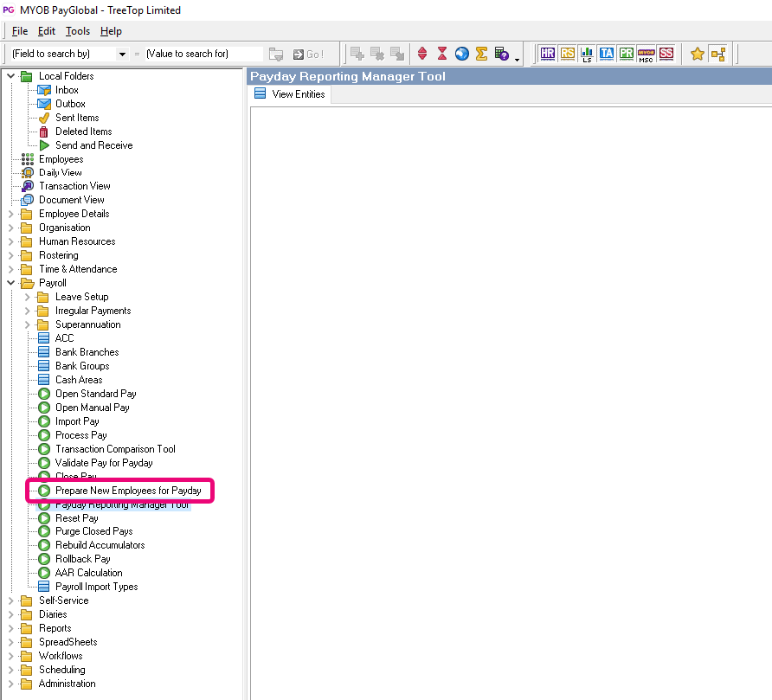Switch to the View Entities tab

(x=290, y=94)
